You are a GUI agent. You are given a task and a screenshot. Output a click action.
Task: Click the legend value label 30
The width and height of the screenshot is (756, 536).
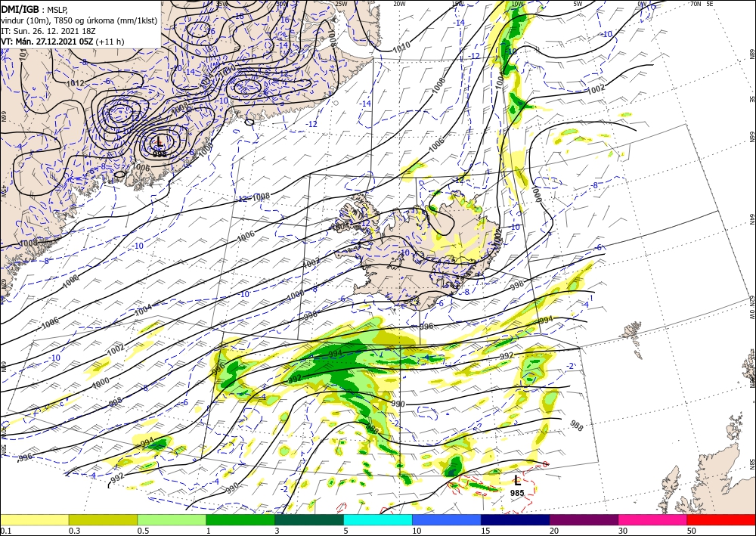click(x=623, y=531)
